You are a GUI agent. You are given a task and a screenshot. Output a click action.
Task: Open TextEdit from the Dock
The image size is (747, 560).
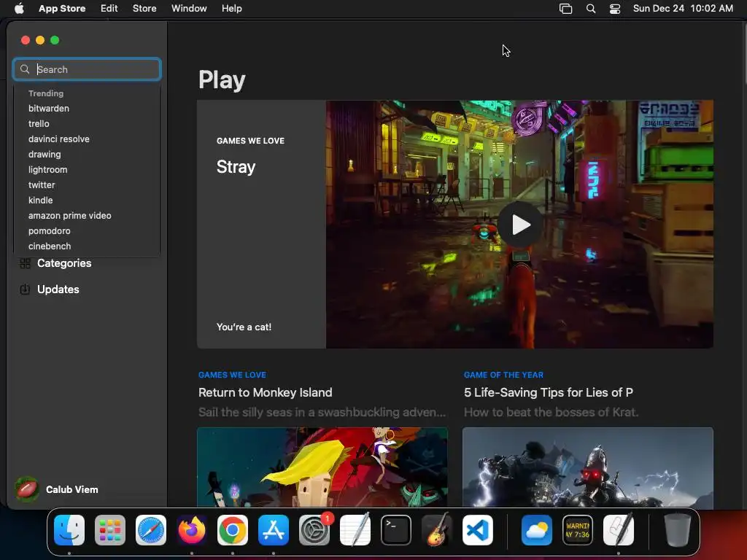355,529
